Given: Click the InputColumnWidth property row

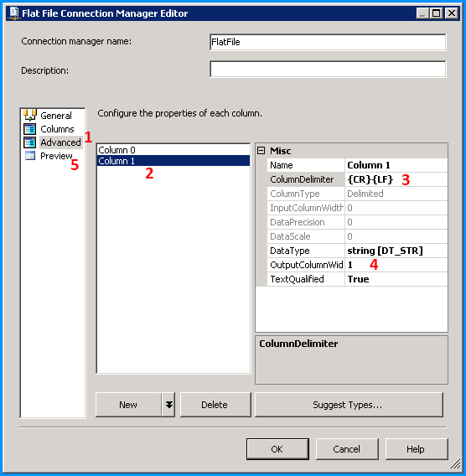Looking at the screenshot, I should (x=357, y=208).
